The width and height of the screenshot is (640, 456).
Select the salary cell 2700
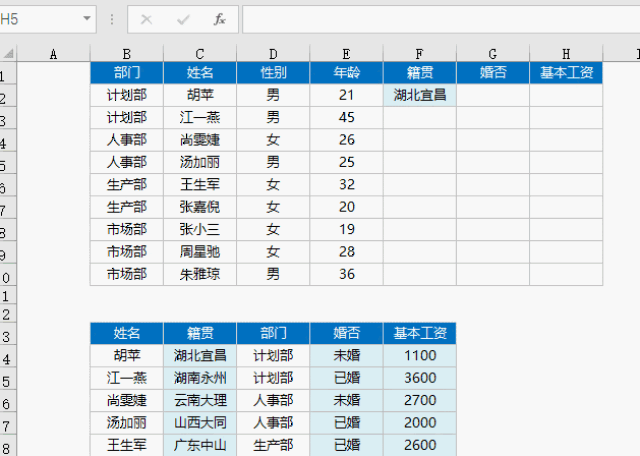click(x=420, y=400)
